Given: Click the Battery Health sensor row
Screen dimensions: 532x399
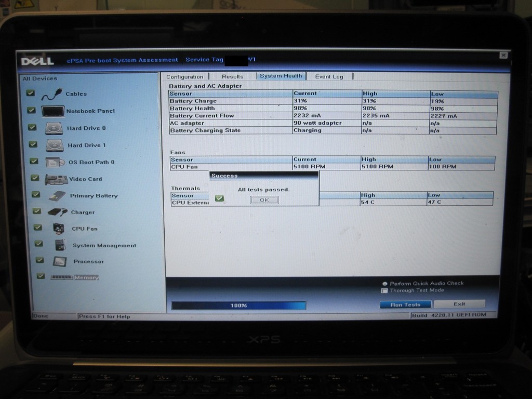Looking at the screenshot, I should click(333, 109).
